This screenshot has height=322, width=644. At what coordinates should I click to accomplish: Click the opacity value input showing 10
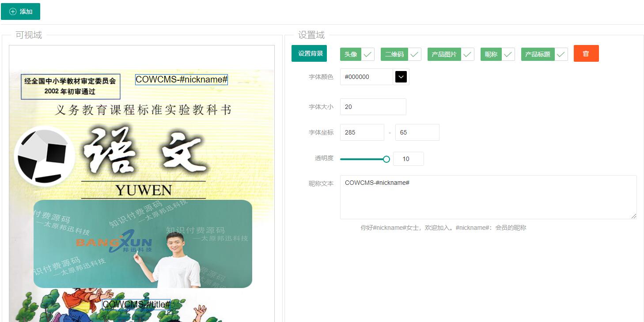point(408,159)
